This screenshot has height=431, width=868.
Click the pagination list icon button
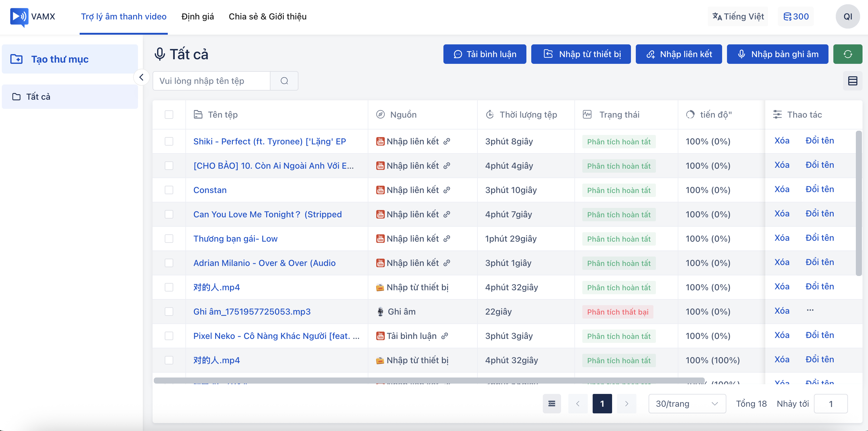point(551,403)
